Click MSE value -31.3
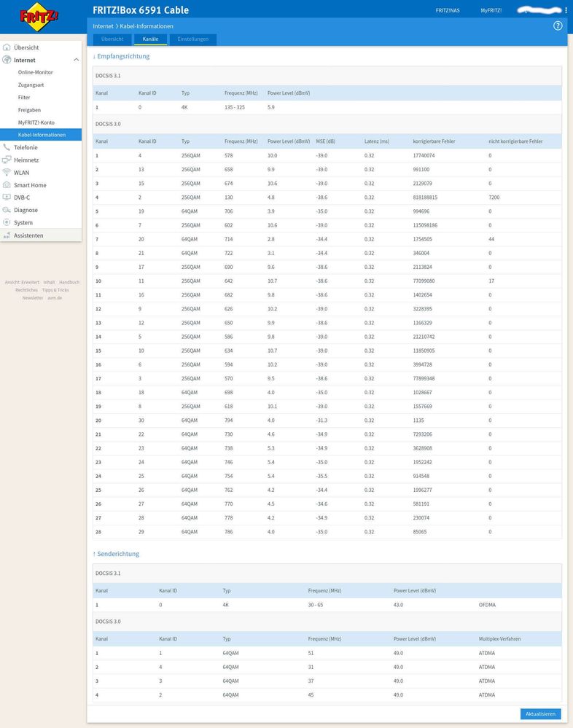This screenshot has height=728, width=573. [321, 420]
